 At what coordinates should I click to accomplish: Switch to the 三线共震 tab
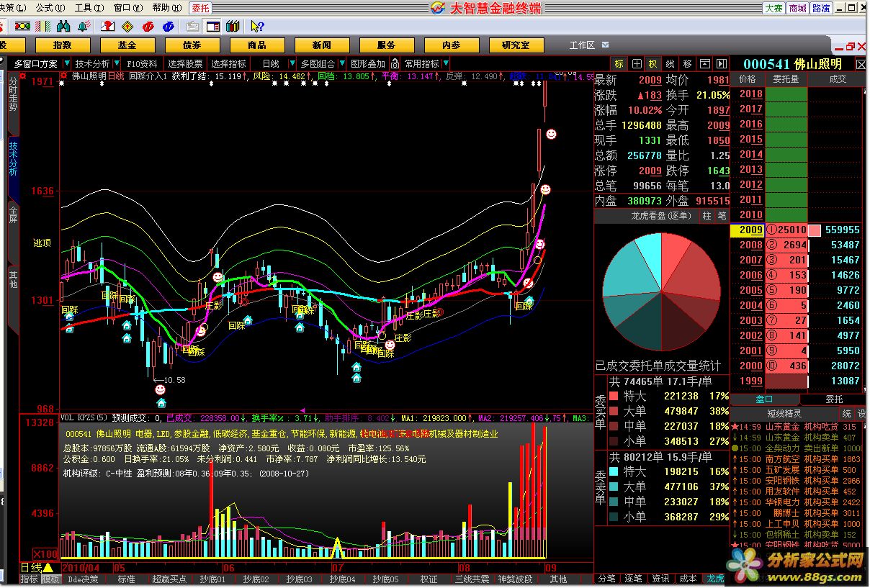(x=472, y=579)
